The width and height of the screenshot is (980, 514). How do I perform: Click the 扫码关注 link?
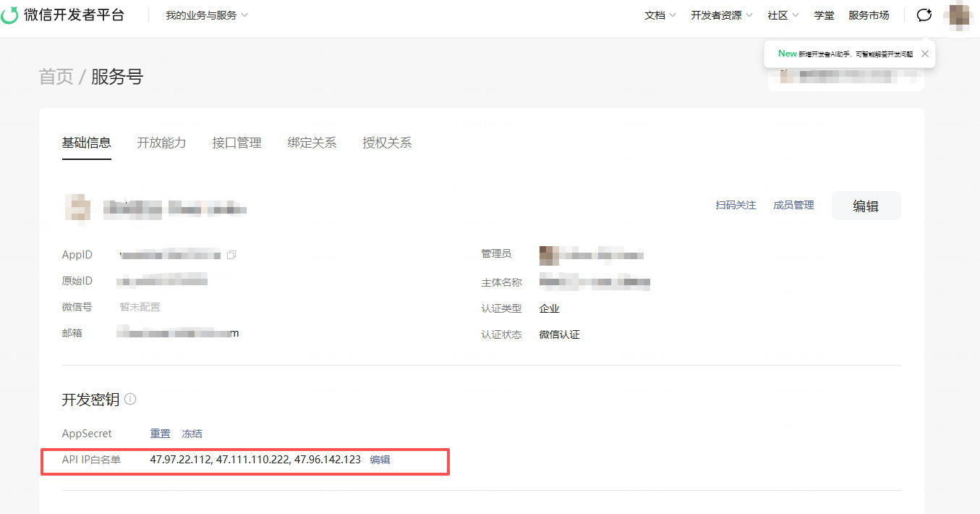(x=736, y=206)
